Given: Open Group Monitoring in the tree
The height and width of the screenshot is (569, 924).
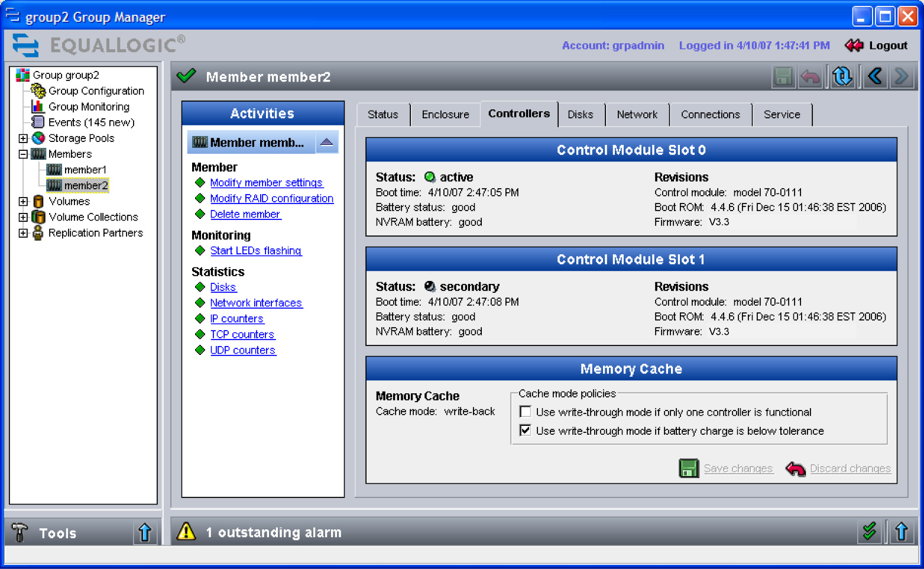Looking at the screenshot, I should [x=89, y=106].
